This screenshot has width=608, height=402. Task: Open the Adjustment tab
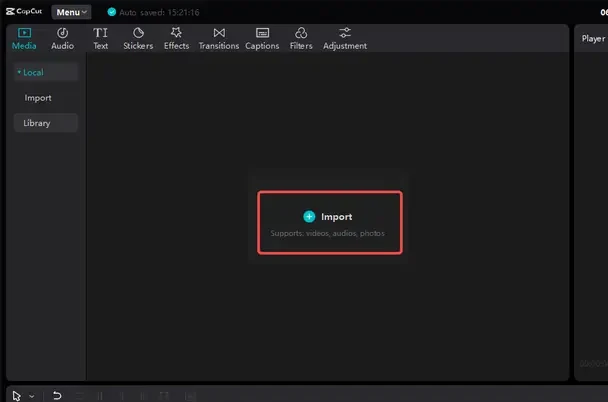(x=345, y=38)
